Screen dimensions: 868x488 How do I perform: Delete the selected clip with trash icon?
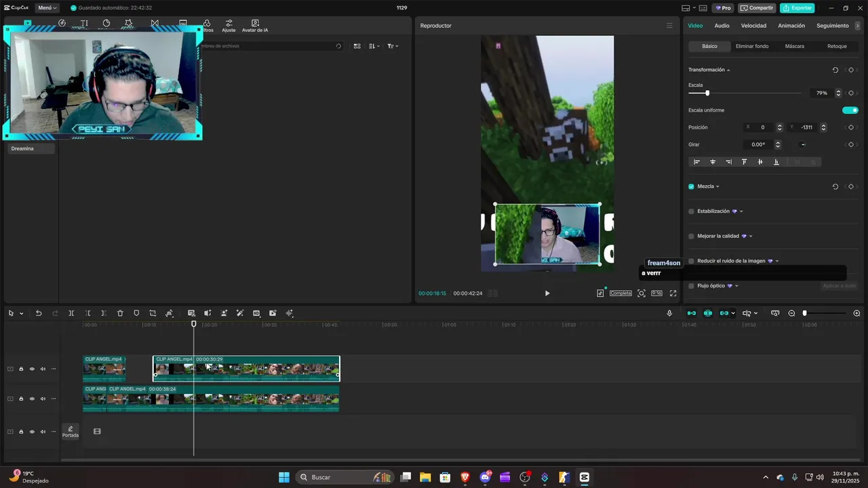point(120,313)
